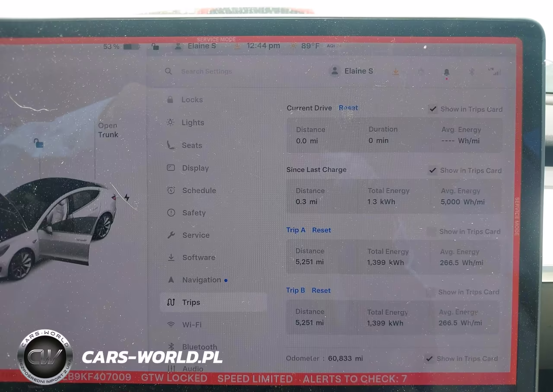Open notifications bell icon
This screenshot has width=553, height=392.
pyautogui.click(x=446, y=73)
